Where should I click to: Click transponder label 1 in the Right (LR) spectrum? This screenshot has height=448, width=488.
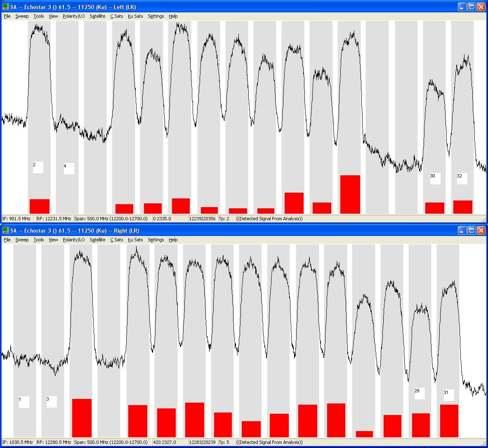tap(24, 402)
